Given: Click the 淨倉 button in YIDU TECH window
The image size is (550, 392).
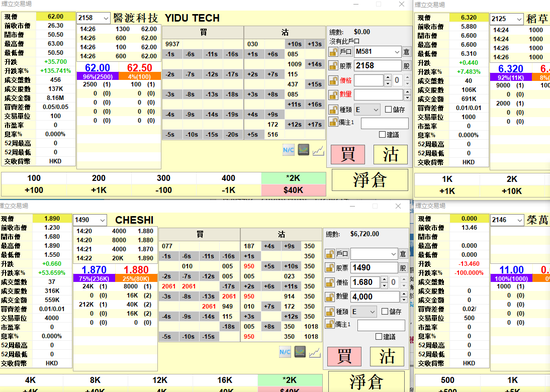Looking at the screenshot, I should coord(370,180).
